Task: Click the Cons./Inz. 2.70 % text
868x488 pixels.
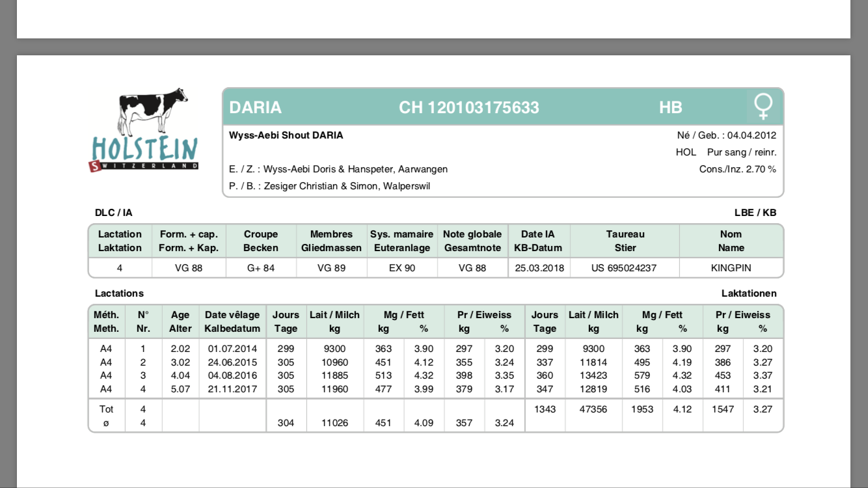Action: coord(737,169)
